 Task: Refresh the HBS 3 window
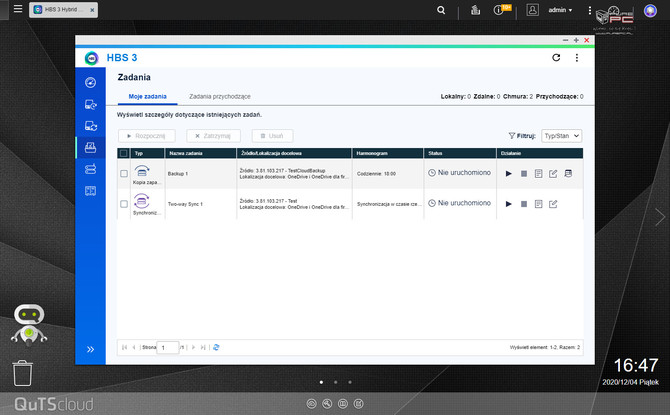[x=556, y=58]
